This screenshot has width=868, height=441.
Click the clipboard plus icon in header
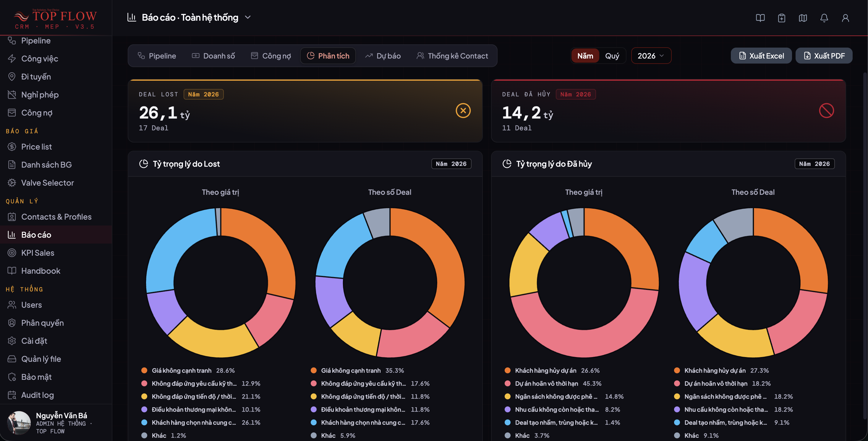781,18
